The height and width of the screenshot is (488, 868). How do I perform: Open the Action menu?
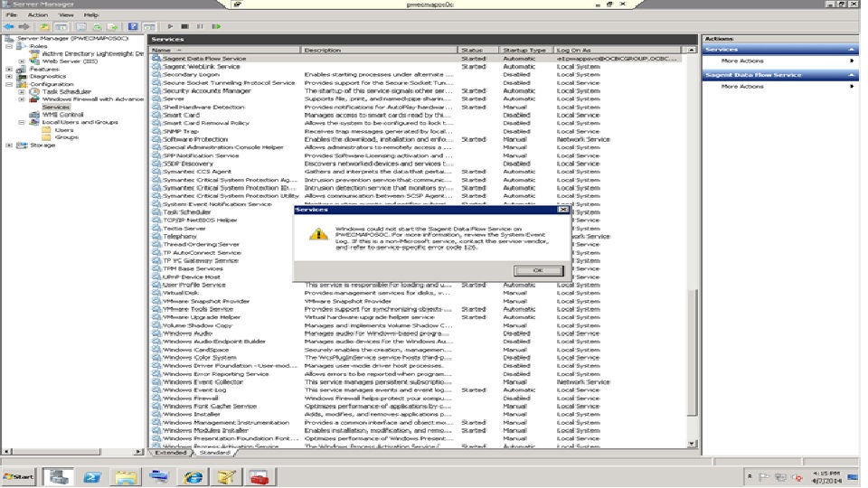(x=38, y=15)
